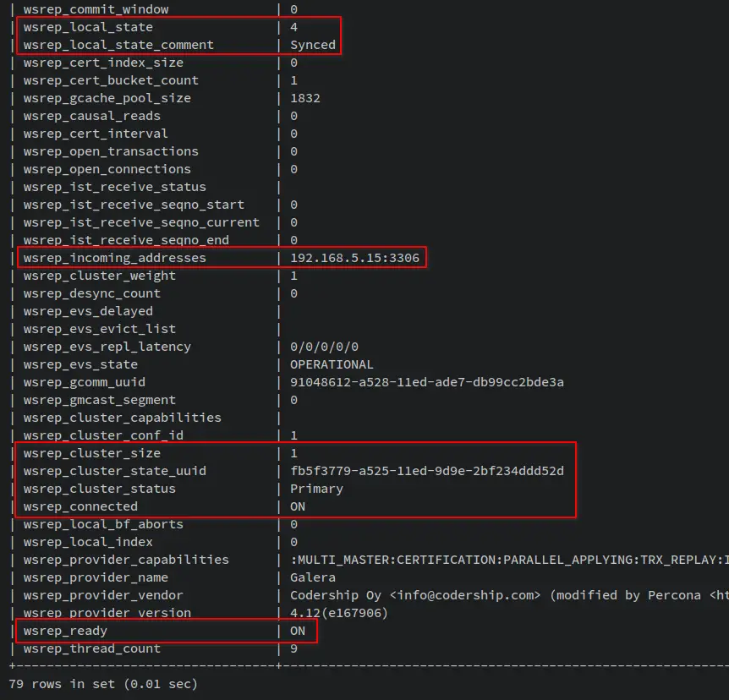The height and width of the screenshot is (700, 729).
Task: Click the wsrep_cluster_capabilities label
Action: coord(123,418)
